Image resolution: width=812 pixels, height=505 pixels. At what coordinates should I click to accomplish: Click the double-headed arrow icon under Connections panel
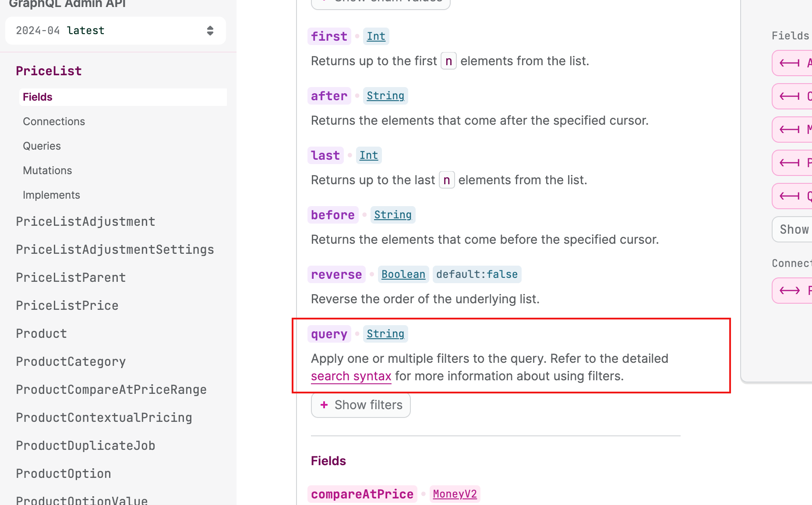[790, 291]
